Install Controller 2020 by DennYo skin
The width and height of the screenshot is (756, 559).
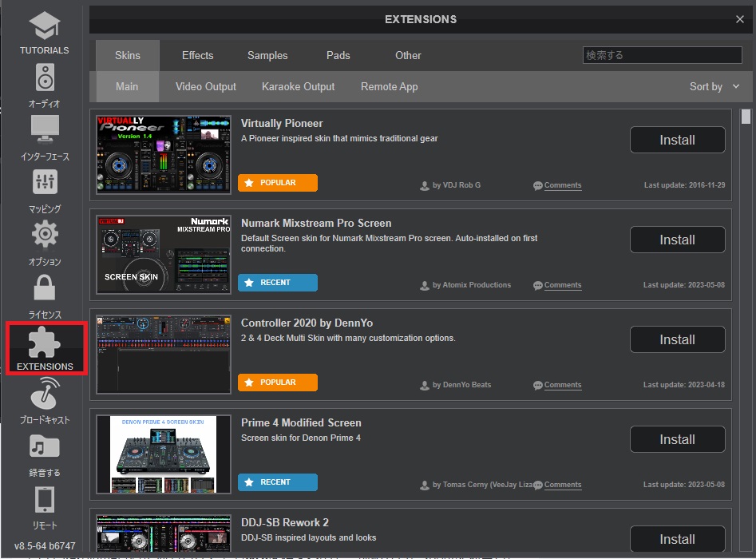click(x=678, y=339)
